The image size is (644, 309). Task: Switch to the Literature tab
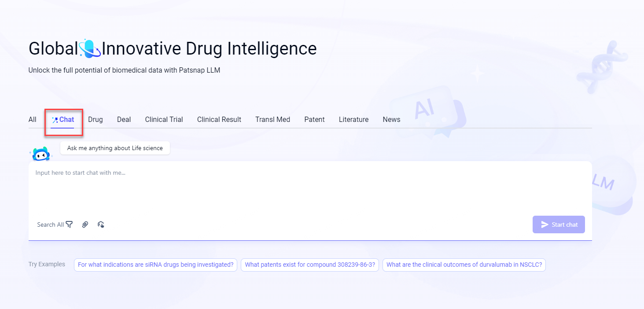click(353, 119)
